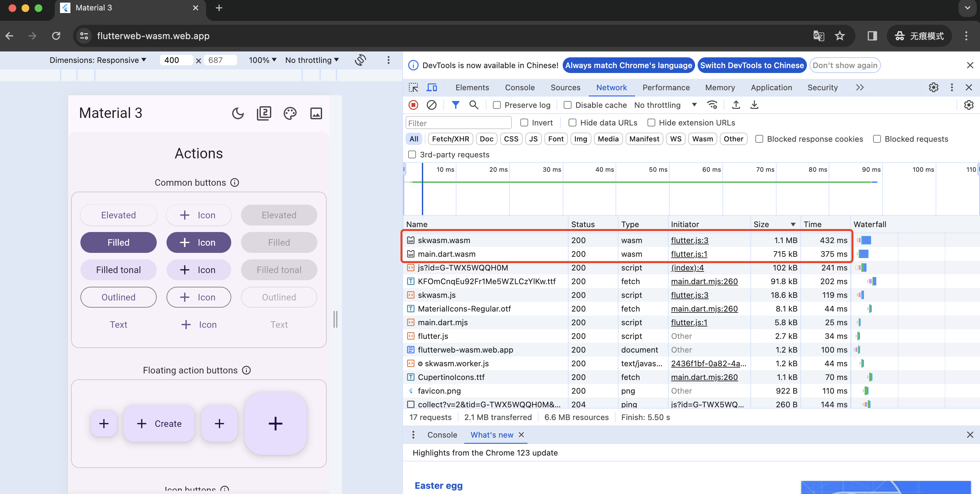Toggle the network filter funnel icon

455,105
